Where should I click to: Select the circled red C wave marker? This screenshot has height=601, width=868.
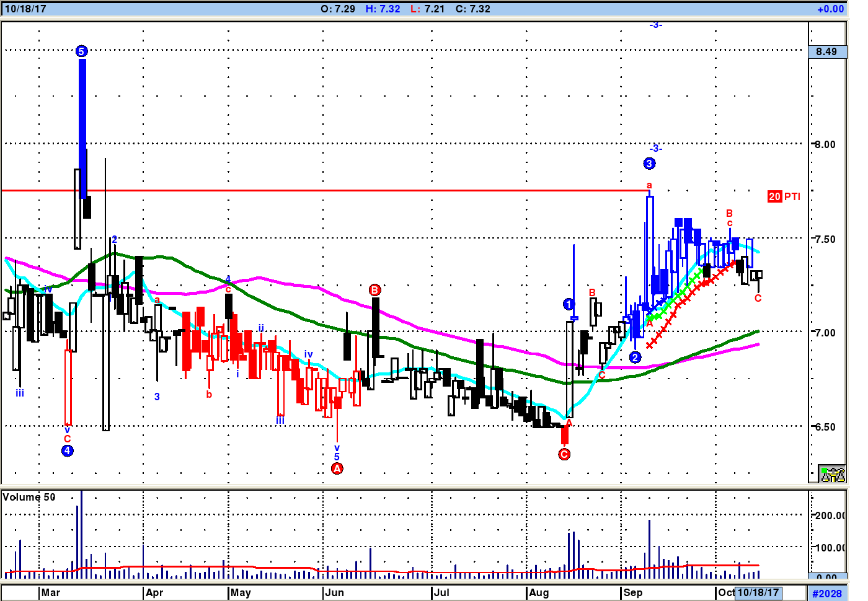click(x=564, y=454)
